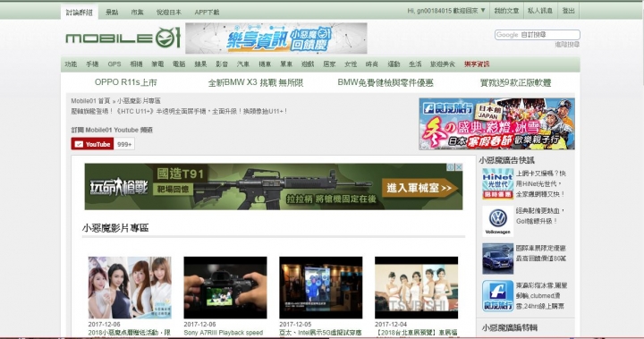Open the four-models video thumbnail dated 2017-12-06
This screenshot has height=339, width=644.
pos(130,288)
